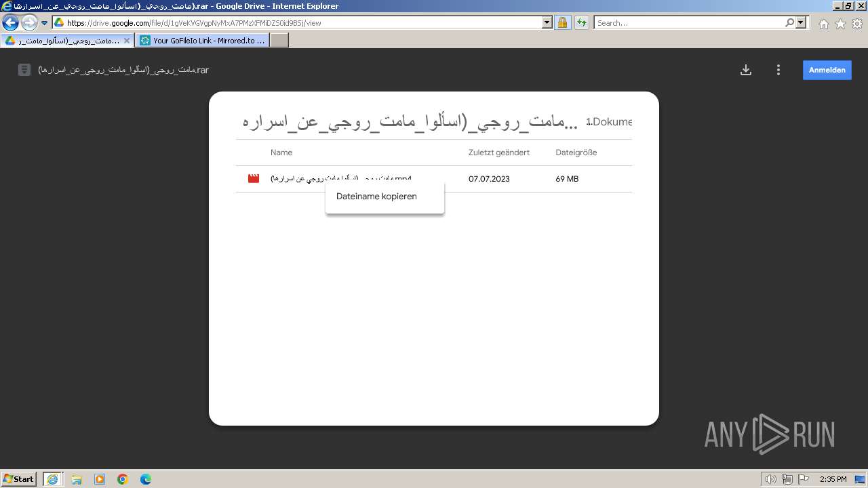Click the refresh page icon

pos(581,23)
